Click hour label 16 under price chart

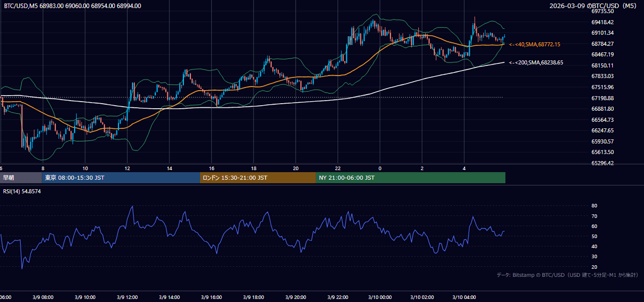[212, 168]
